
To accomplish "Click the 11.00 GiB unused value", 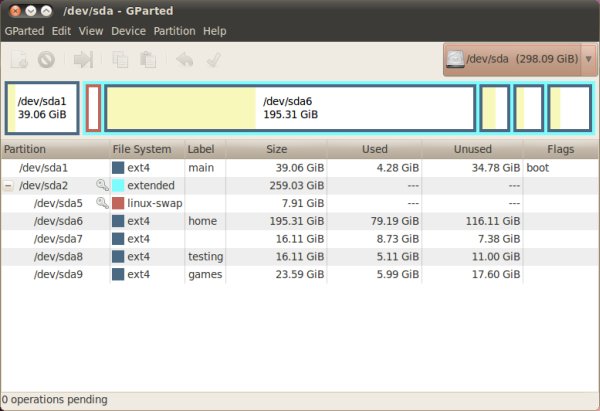I will (x=496, y=257).
